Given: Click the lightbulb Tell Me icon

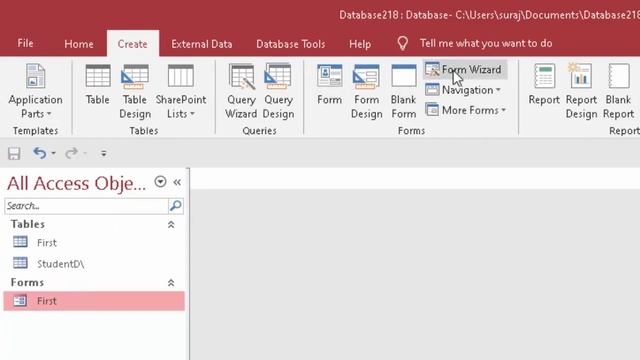Looking at the screenshot, I should (403, 43).
